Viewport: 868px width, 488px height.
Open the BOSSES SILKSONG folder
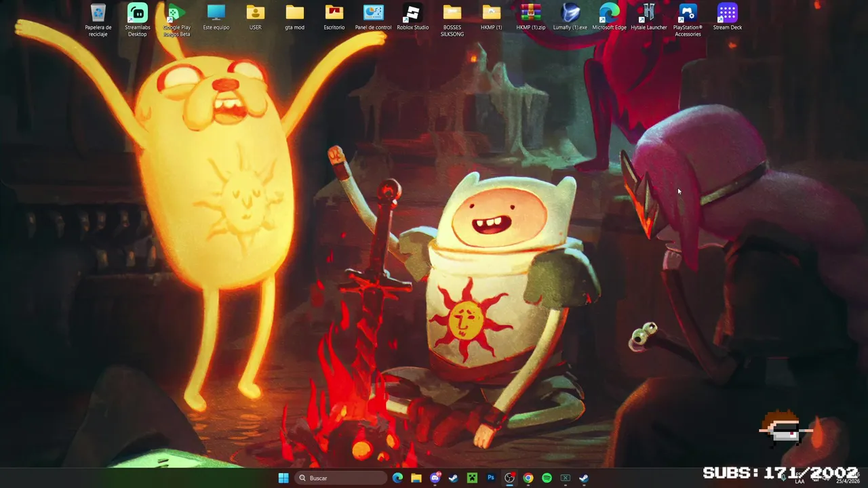pos(452,20)
